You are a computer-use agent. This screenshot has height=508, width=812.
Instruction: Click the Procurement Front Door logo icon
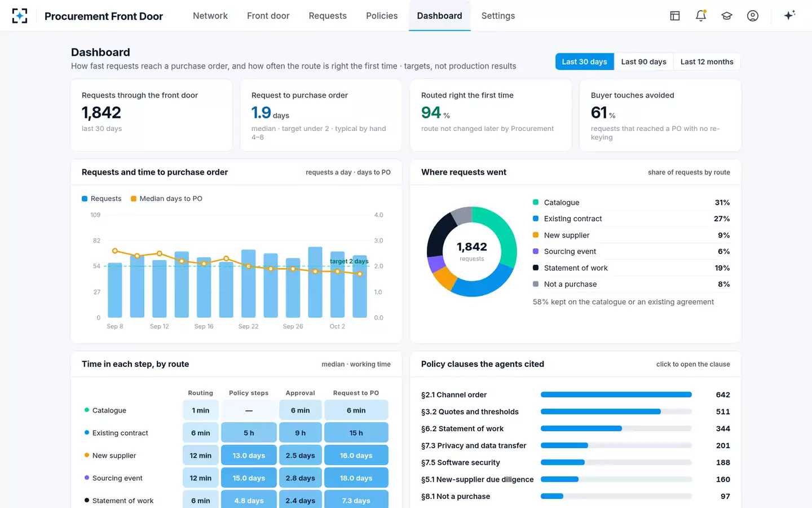[x=20, y=16]
